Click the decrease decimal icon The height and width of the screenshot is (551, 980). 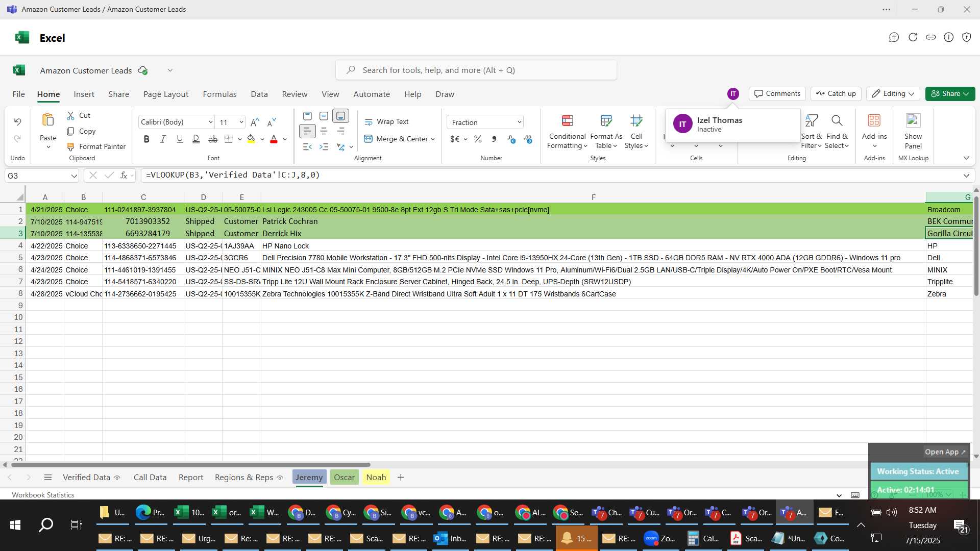[x=528, y=139]
